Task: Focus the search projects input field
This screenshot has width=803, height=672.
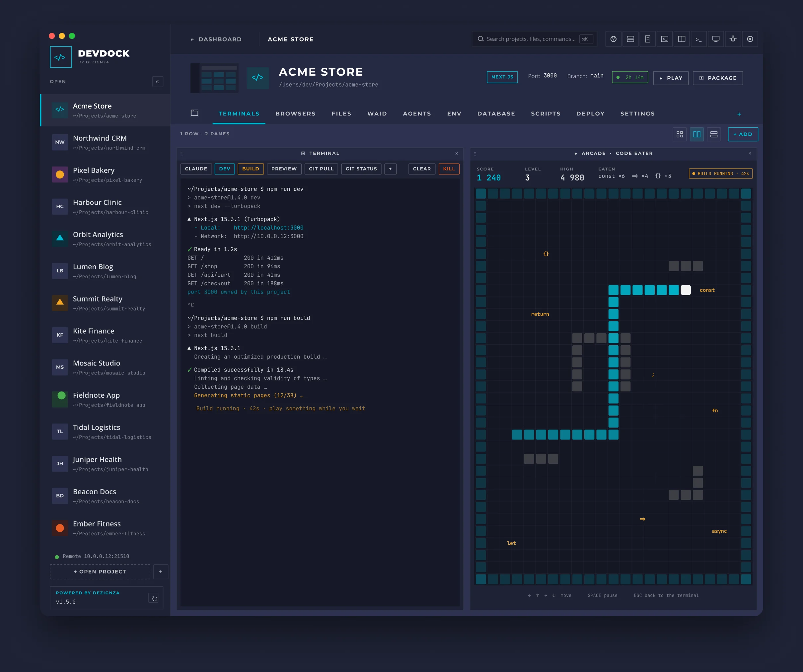Action: point(534,39)
